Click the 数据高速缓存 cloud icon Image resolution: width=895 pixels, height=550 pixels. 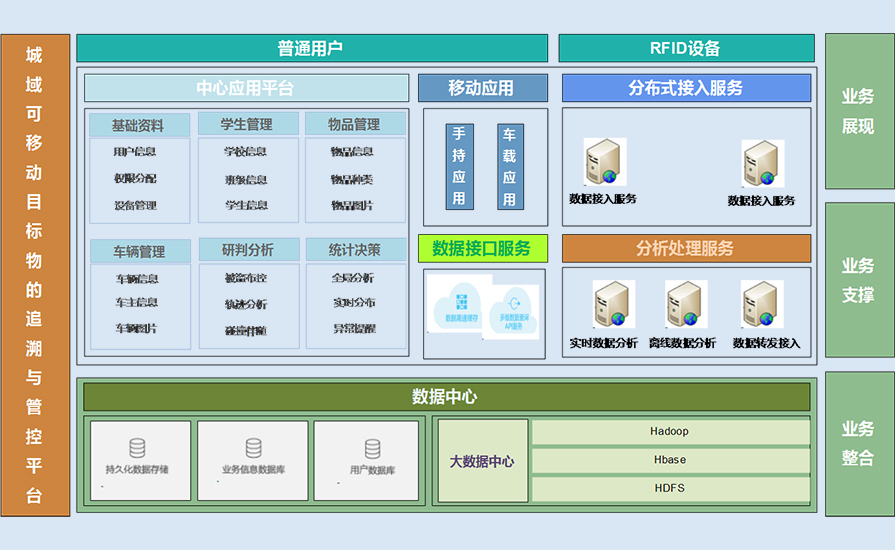tap(461, 306)
